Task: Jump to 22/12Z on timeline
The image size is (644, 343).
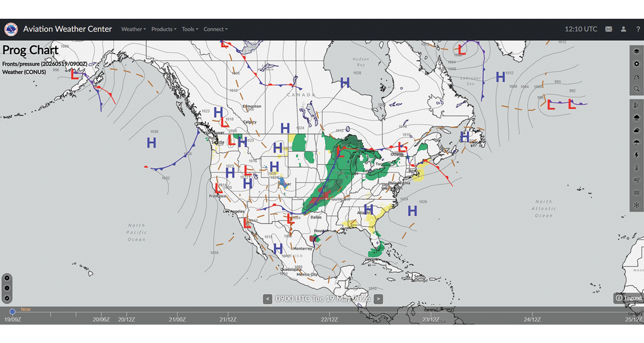Action: pyautogui.click(x=329, y=319)
